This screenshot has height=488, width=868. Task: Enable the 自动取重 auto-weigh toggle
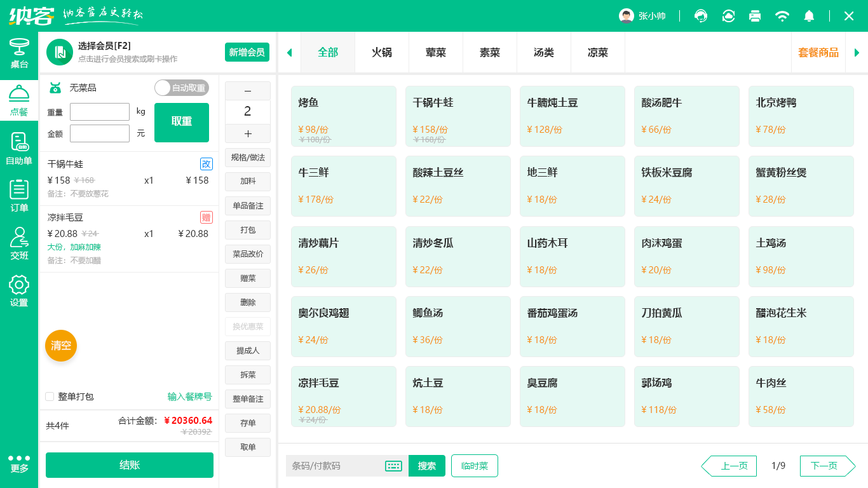181,88
